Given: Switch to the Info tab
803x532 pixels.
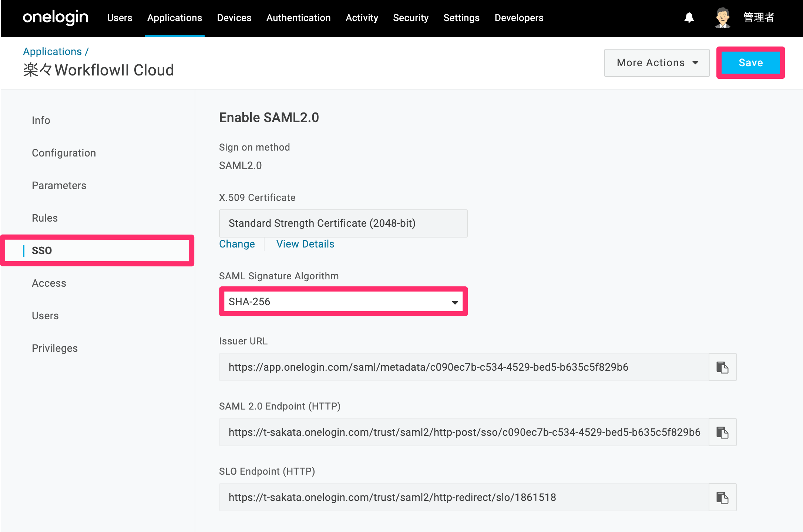Looking at the screenshot, I should pyautogui.click(x=41, y=120).
